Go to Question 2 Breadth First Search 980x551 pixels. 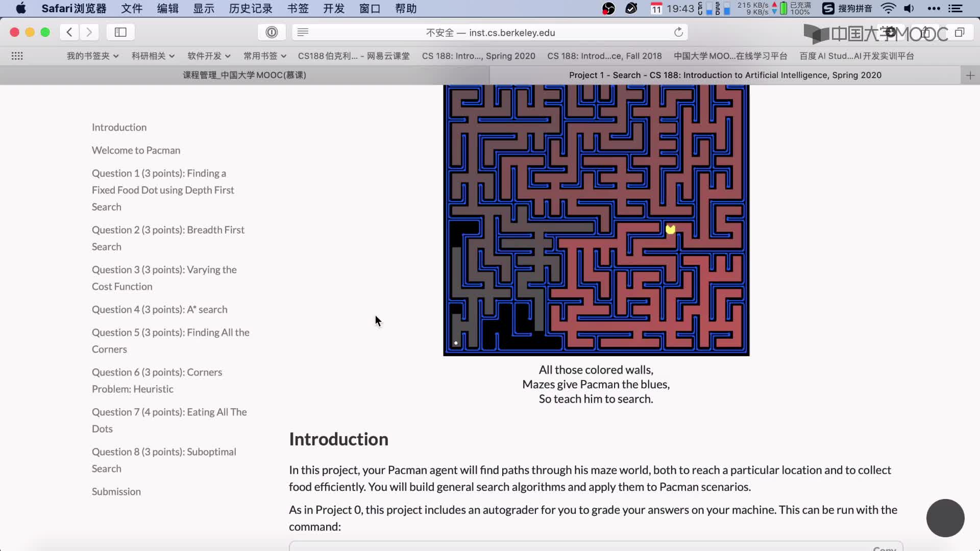click(x=168, y=238)
